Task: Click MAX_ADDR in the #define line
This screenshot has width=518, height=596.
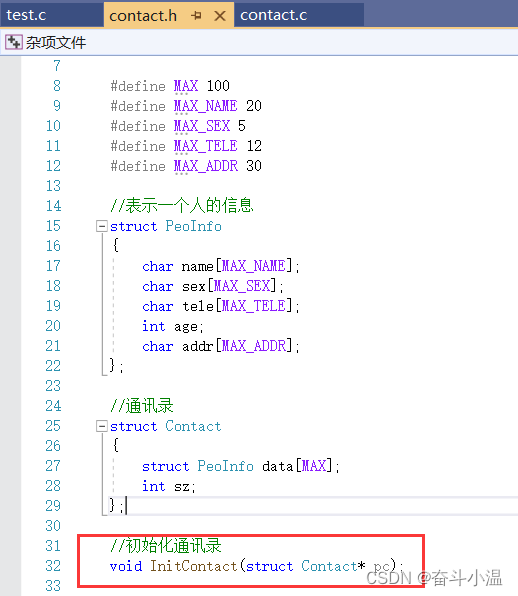Action: pos(206,166)
